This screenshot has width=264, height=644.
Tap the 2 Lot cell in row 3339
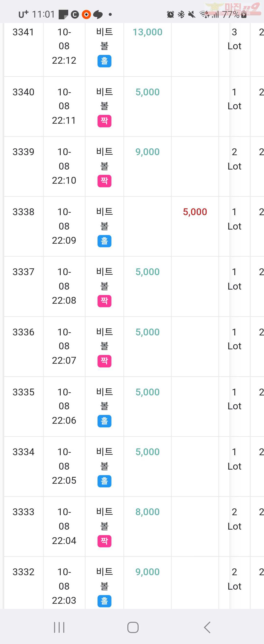pos(234,159)
